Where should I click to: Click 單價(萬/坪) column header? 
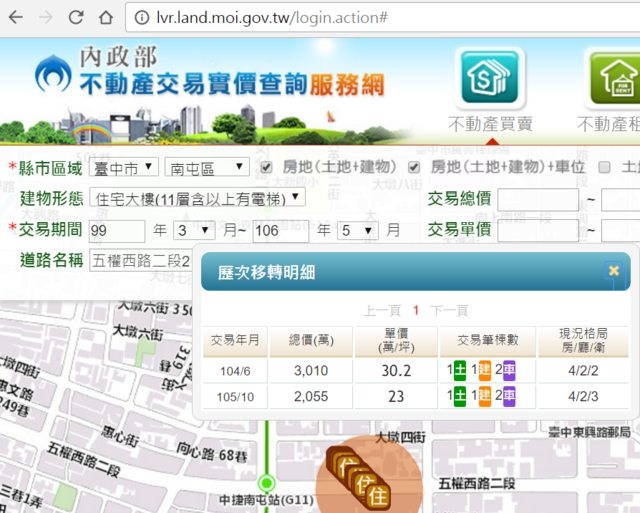[396, 341]
